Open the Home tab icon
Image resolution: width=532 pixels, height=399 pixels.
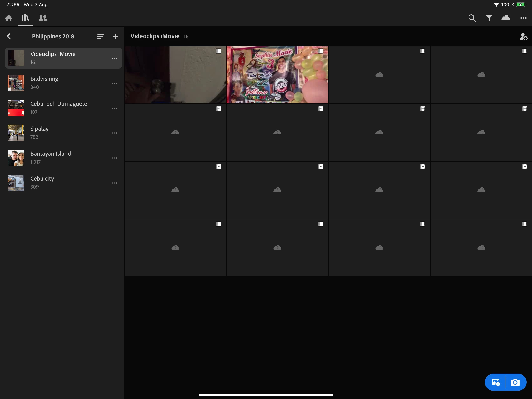(x=9, y=18)
